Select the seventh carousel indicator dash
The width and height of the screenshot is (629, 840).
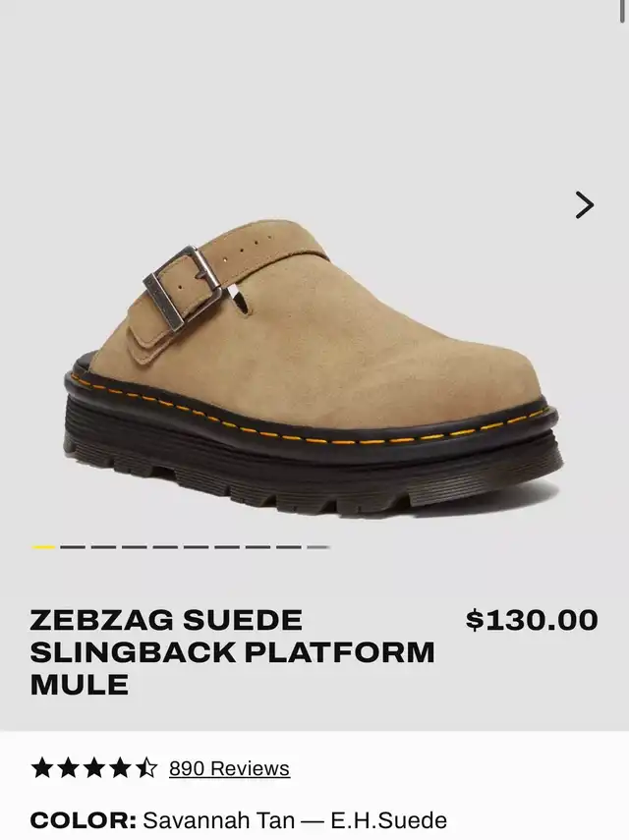[x=227, y=547]
